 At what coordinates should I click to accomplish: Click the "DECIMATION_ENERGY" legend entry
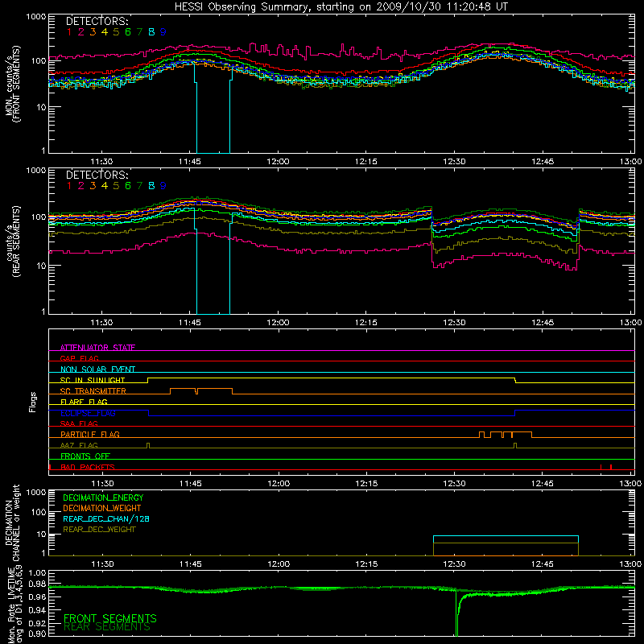coord(103,497)
